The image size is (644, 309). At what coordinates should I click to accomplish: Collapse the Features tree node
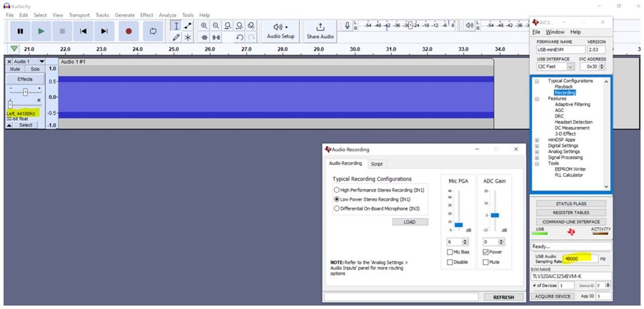point(537,99)
